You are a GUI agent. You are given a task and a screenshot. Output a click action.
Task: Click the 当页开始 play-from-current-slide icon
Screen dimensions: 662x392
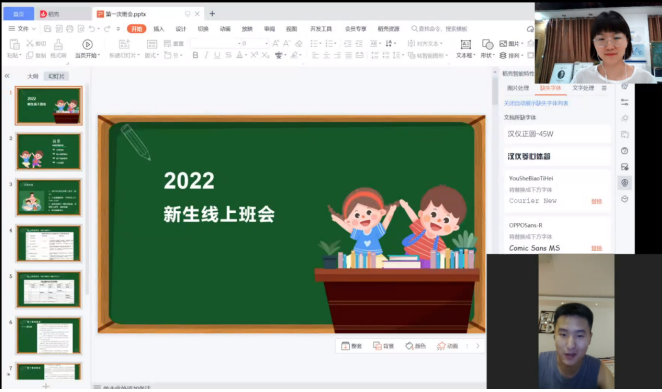[x=87, y=44]
